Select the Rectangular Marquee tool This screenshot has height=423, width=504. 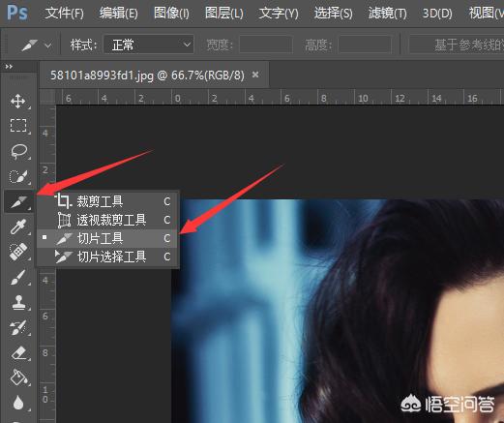(x=18, y=126)
